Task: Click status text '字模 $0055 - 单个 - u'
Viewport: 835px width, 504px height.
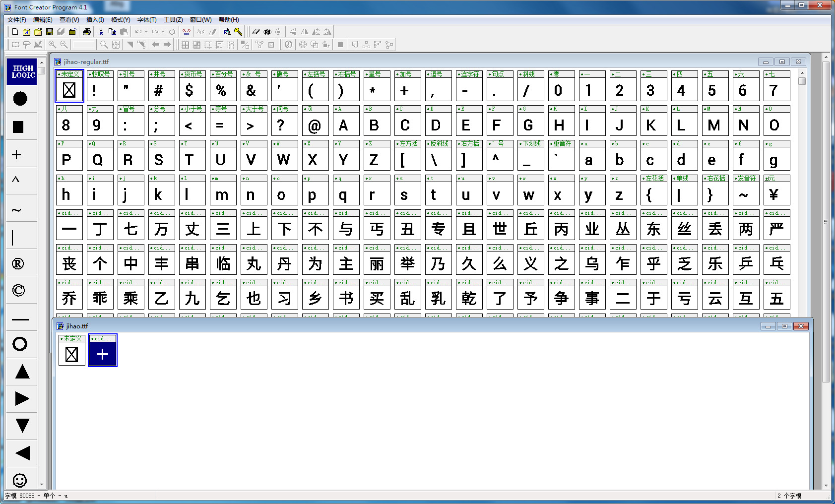Action: 36,496
